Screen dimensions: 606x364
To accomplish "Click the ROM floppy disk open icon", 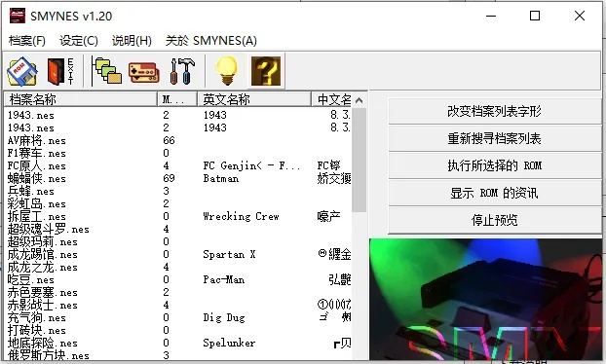I will pos(22,71).
